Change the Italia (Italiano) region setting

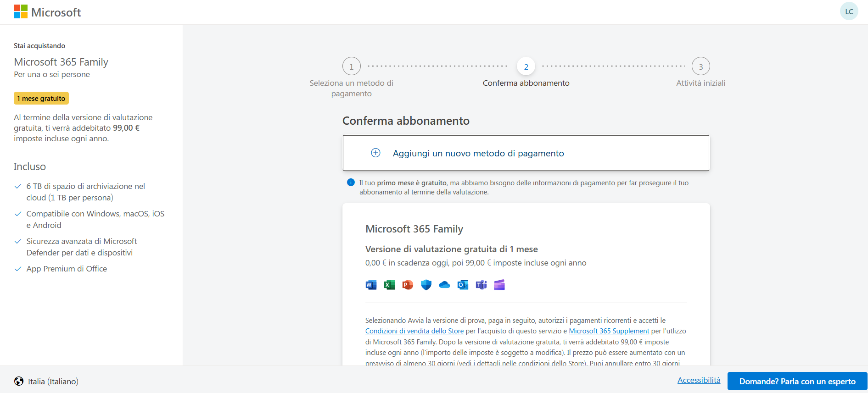[x=53, y=382]
